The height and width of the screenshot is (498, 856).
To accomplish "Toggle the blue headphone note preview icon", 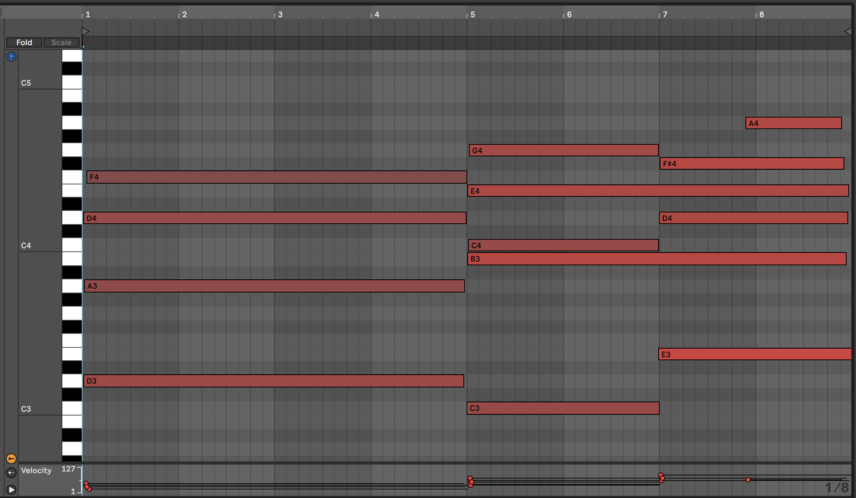I will 11,56.
